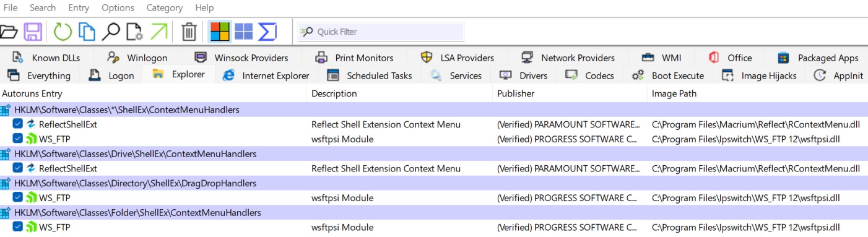868x237 pixels.
Task: Switch to the Known DLLs tab
Action: pyautogui.click(x=46, y=58)
